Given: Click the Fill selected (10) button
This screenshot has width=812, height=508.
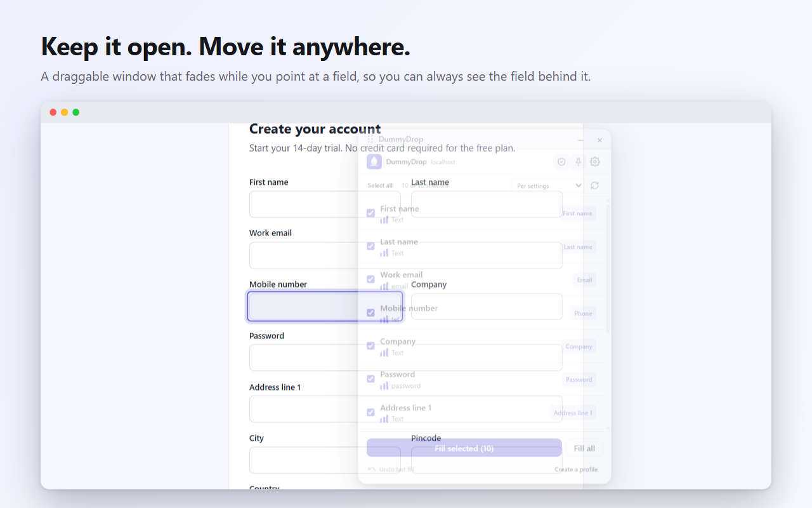Looking at the screenshot, I should pos(464,448).
